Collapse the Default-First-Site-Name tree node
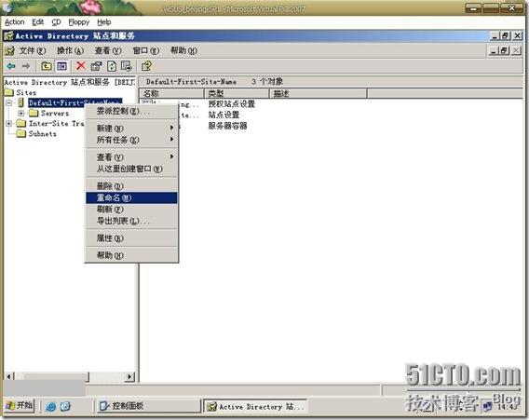This screenshot has width=529, height=420. (8, 102)
